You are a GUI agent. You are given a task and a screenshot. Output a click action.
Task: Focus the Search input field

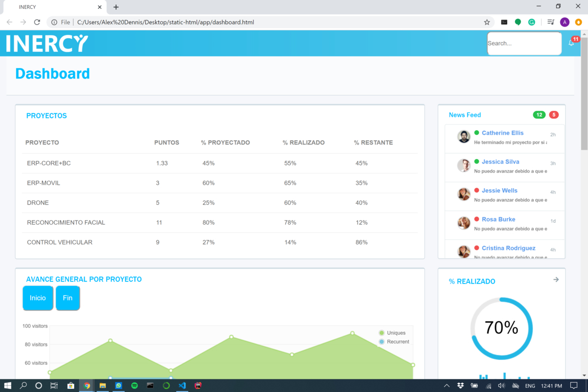point(524,43)
